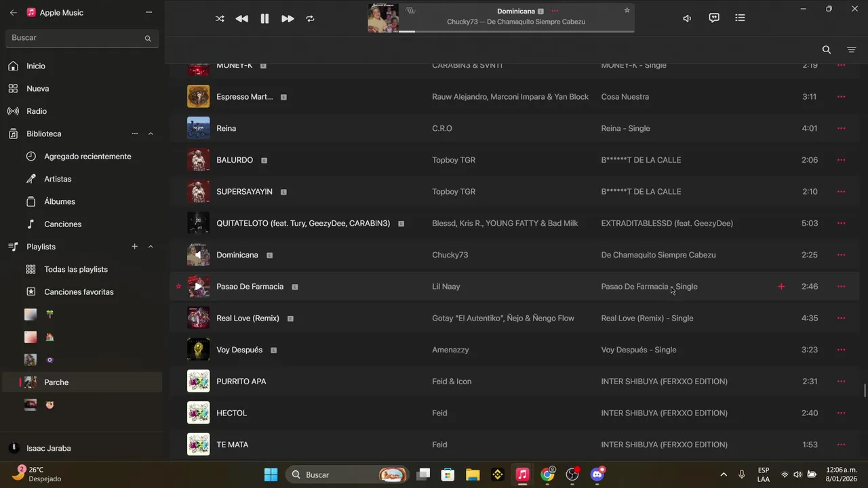The height and width of the screenshot is (488, 868).
Task: Open File Explorer from the taskbar
Action: [473, 474]
